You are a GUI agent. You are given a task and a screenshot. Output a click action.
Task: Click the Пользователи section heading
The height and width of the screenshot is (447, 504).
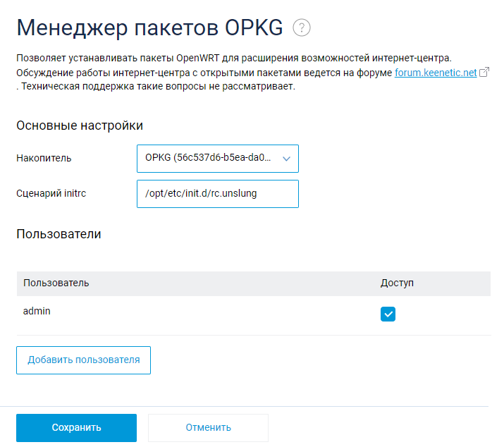pos(59,234)
